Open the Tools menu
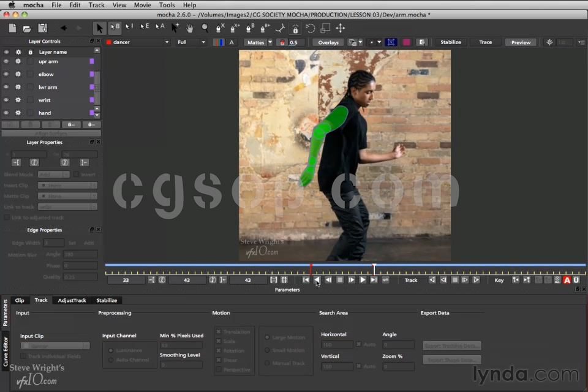The height and width of the screenshot is (392, 588). pos(167,5)
